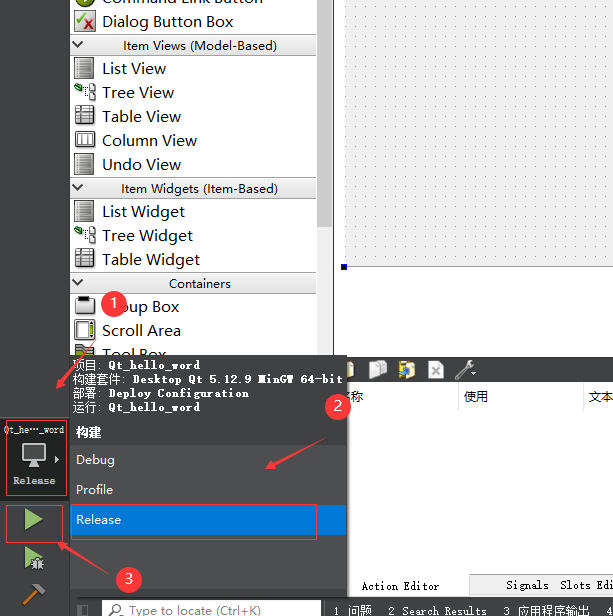Open the wrench configure menu in Action Editor
The height and width of the screenshot is (616, 613).
coord(465,370)
